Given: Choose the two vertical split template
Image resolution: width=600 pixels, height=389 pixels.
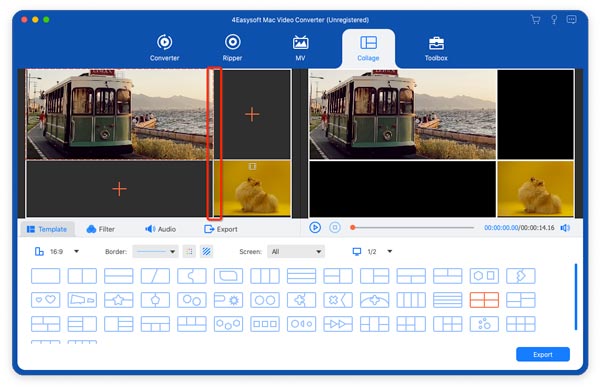Looking at the screenshot, I should pyautogui.click(x=82, y=275).
